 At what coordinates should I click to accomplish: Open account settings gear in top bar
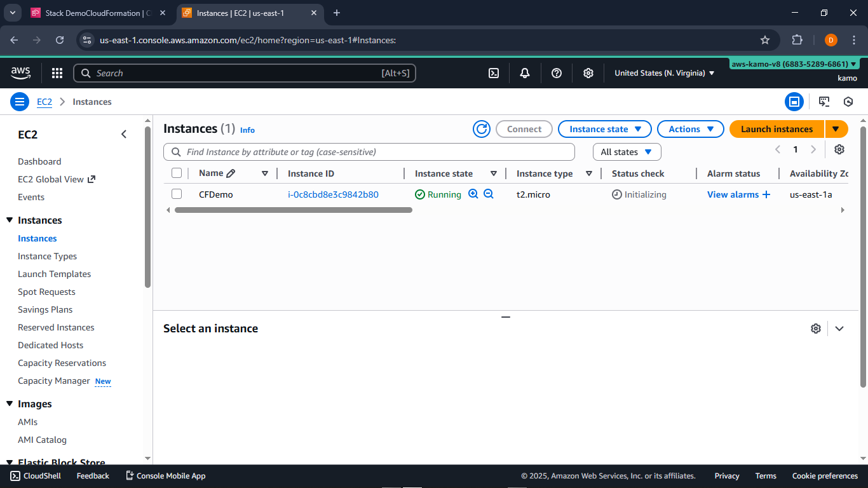[x=588, y=73]
